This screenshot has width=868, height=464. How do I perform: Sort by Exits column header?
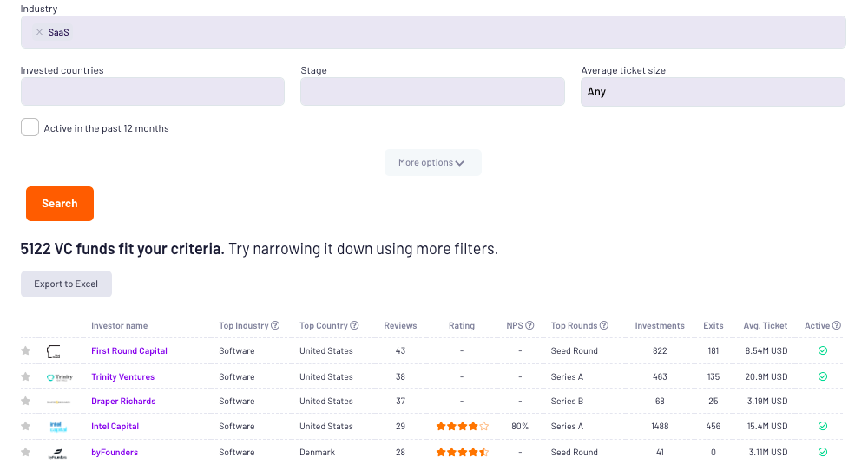coord(713,326)
